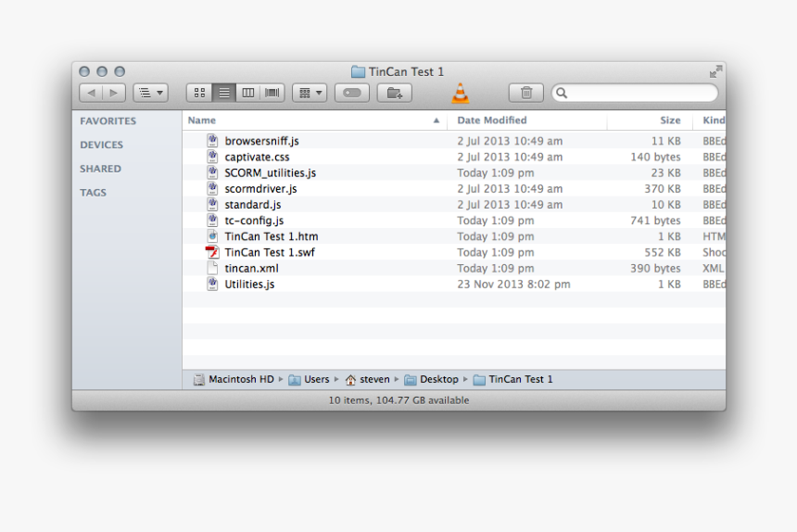The image size is (797, 532).
Task: Click the SCORM_utilities.js file icon
Action: [x=212, y=172]
